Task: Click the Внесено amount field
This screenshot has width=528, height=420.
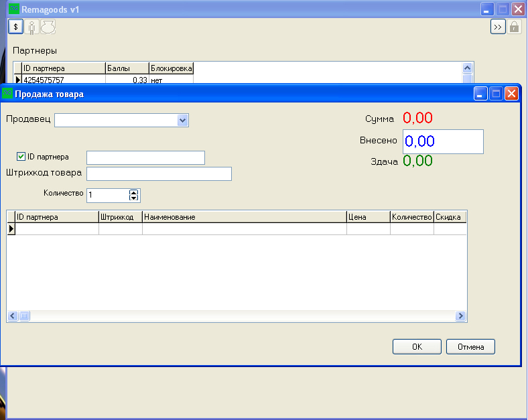Action: 442,141
